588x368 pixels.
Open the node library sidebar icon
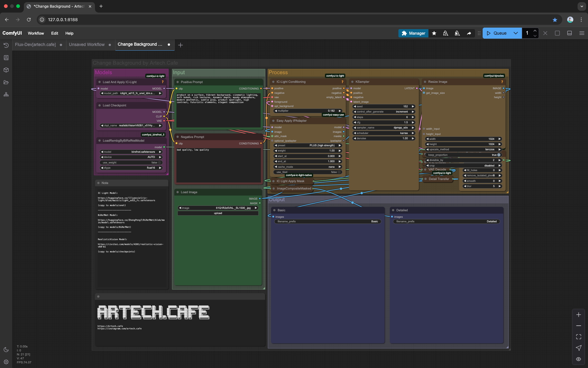[x=6, y=58]
